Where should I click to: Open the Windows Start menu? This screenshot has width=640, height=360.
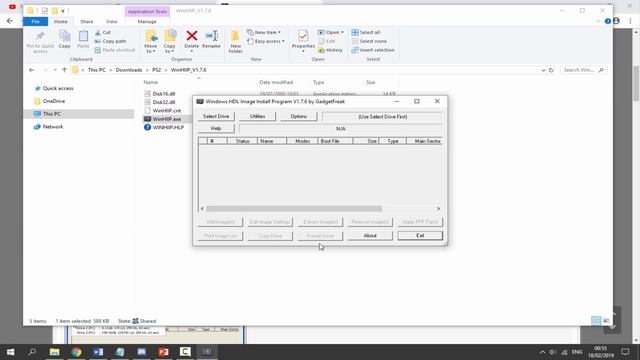[10, 352]
